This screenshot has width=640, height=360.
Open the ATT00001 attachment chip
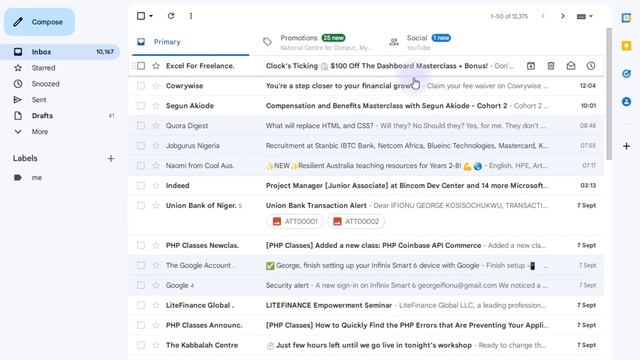point(295,222)
